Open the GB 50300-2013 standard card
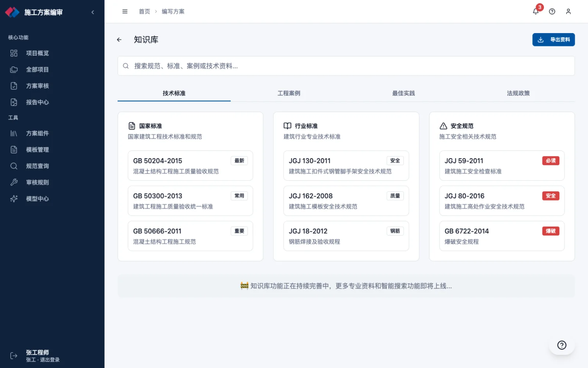 click(190, 201)
